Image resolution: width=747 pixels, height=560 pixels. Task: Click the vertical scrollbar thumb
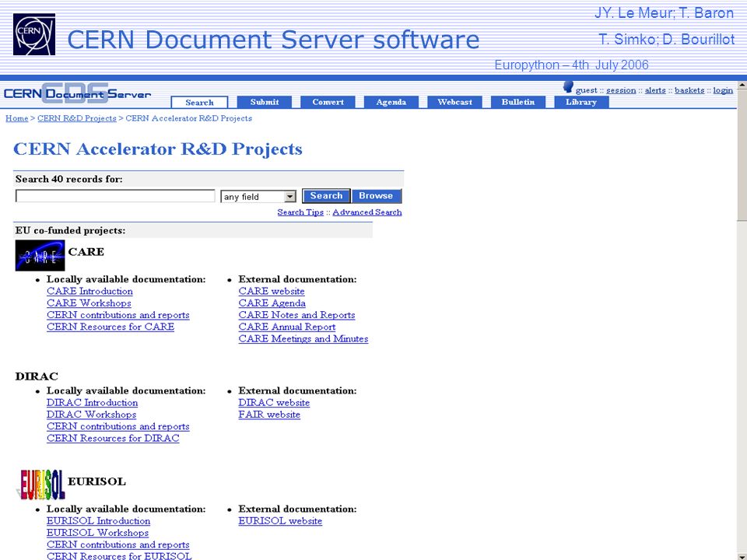tap(742, 156)
